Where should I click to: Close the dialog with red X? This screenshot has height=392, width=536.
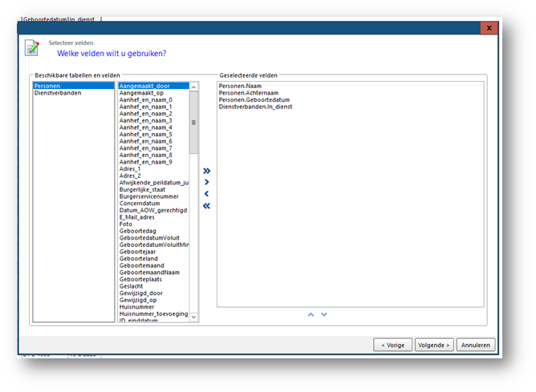pos(489,28)
